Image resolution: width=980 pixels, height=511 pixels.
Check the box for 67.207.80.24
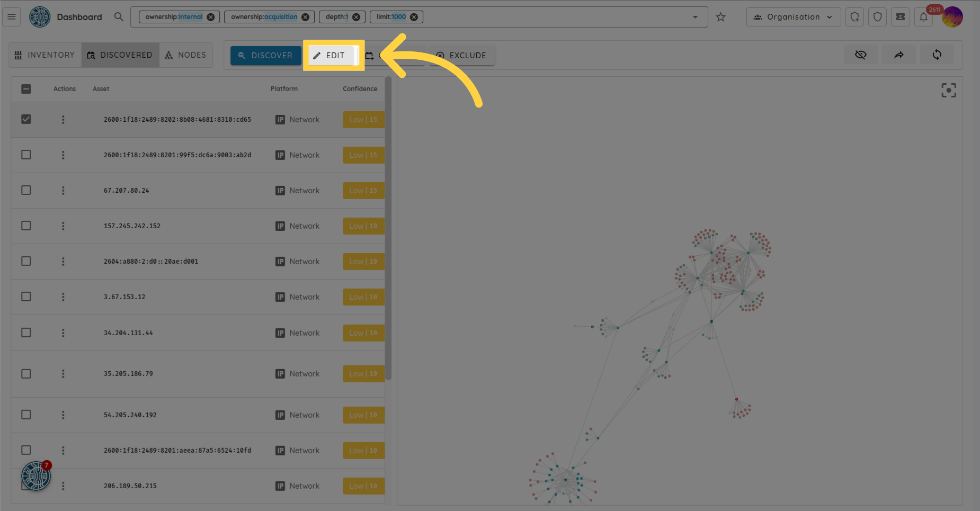[x=26, y=191]
